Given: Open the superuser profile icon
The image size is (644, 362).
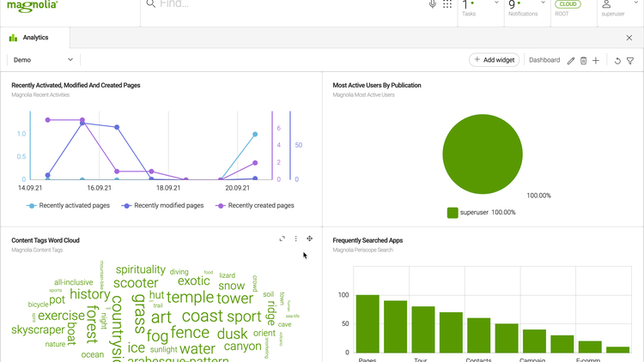Looking at the screenshot, I should (606, 4).
